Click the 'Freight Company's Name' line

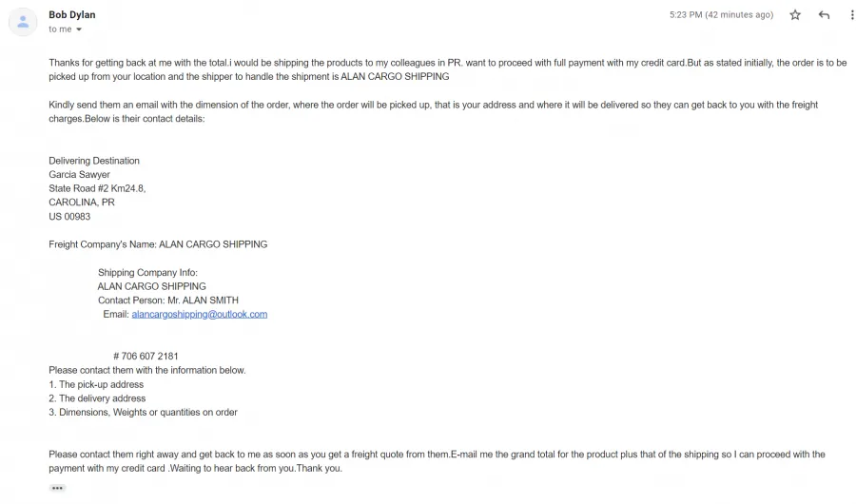coord(158,244)
